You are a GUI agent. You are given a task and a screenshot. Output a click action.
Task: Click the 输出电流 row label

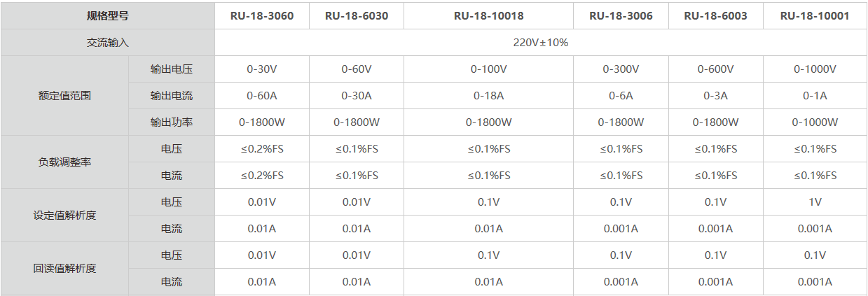172,96
